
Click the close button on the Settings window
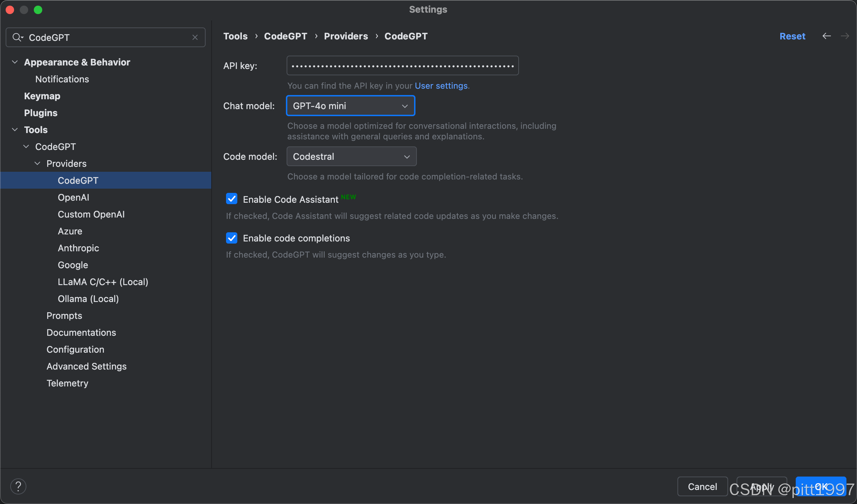(x=10, y=10)
